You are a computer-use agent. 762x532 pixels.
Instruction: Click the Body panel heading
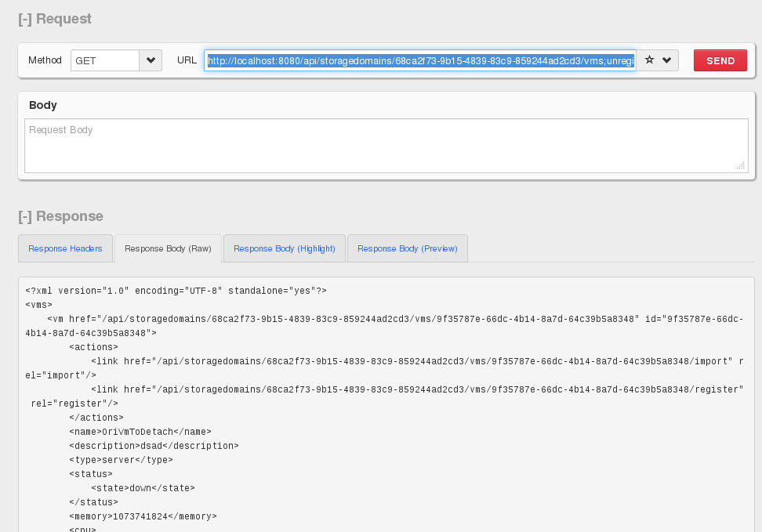(x=43, y=105)
